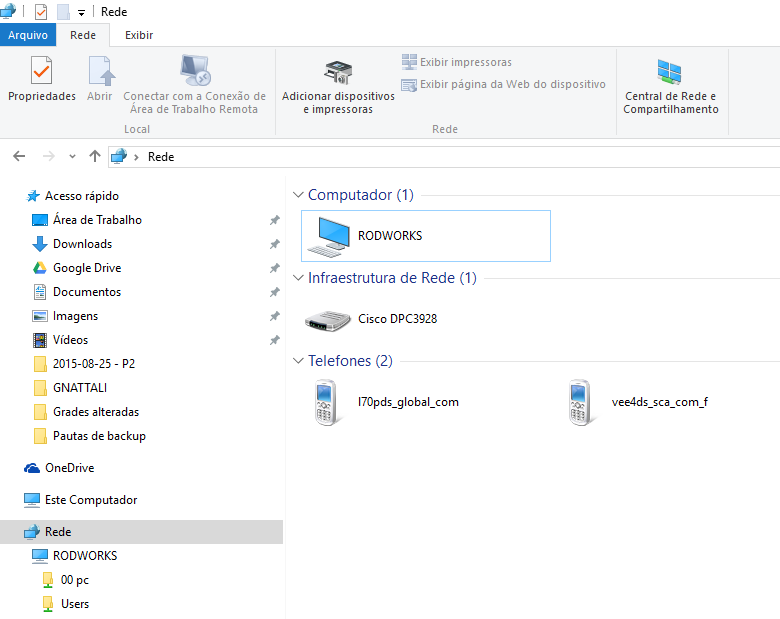The image size is (780, 619).
Task: Click the pin icon next to Documentos
Action: click(x=275, y=292)
